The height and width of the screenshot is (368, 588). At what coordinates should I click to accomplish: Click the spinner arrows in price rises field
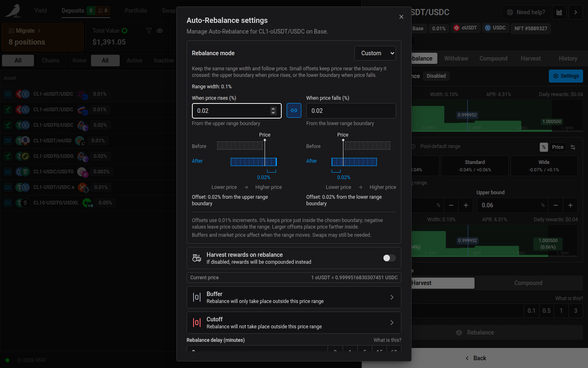273,111
